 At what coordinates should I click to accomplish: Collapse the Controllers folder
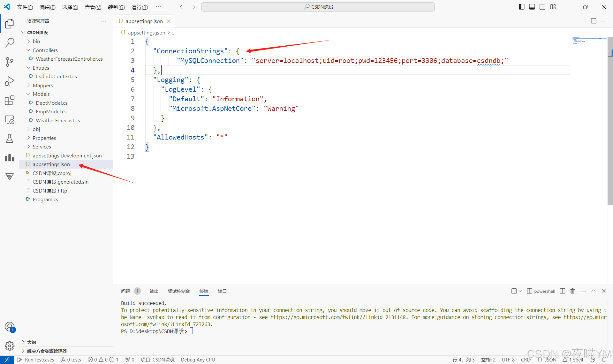pyautogui.click(x=66, y=50)
